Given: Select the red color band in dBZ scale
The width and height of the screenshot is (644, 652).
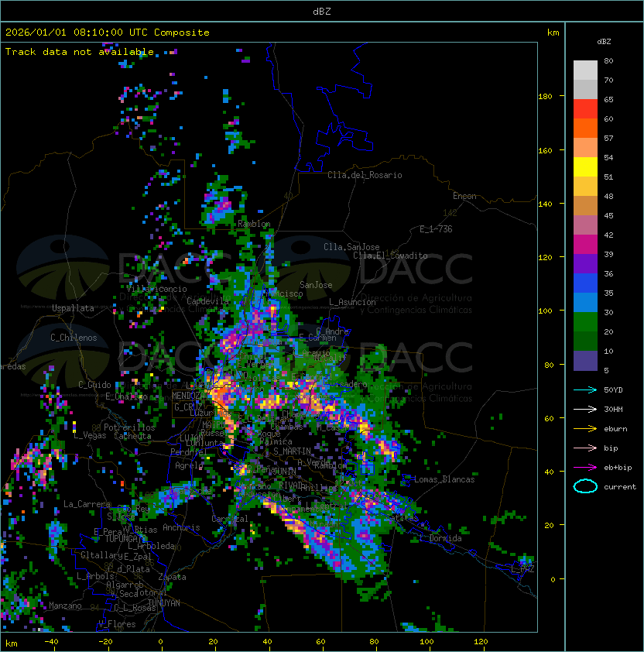Looking at the screenshot, I should [x=585, y=109].
